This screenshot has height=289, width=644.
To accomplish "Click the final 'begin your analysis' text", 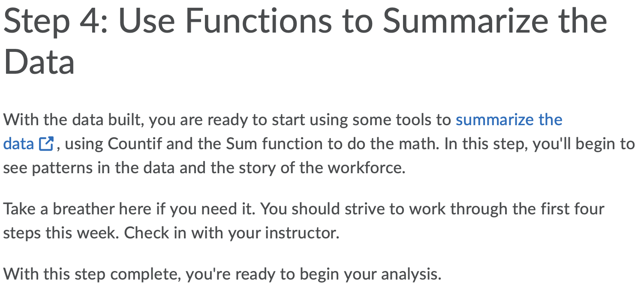I will click(370, 273).
